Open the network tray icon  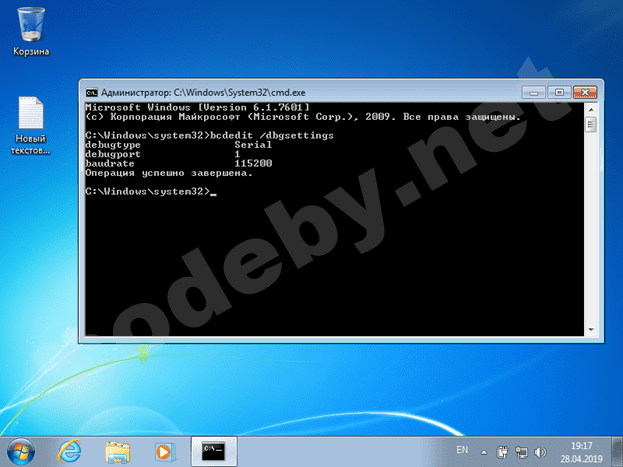tap(521, 452)
